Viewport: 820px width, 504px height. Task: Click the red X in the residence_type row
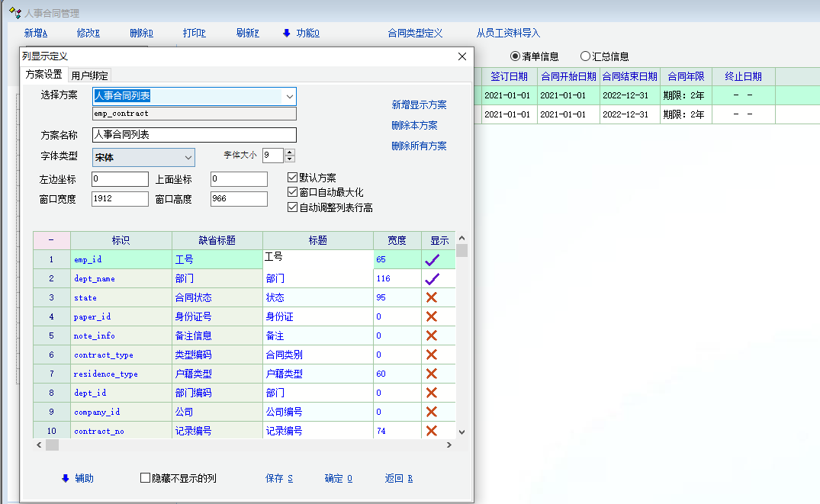[x=432, y=374]
